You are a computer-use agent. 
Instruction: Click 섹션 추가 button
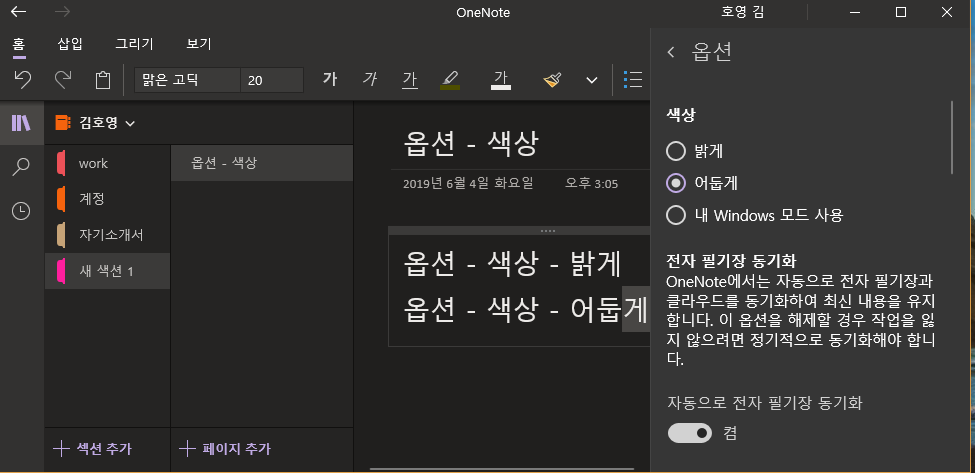(93, 449)
